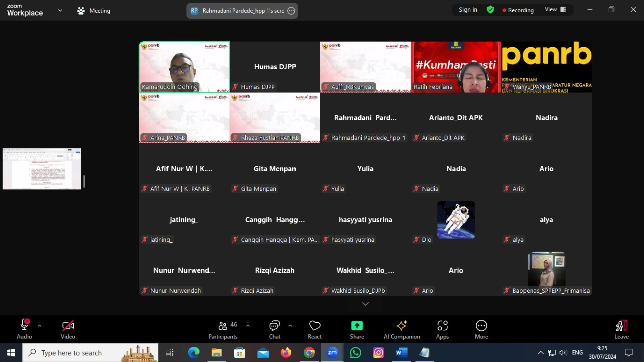Open Microsoft Store from taskbar
This screenshot has width=644, height=362.
point(239,353)
